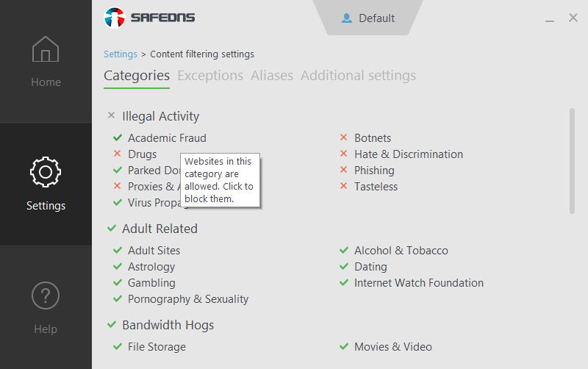Click the red X beside Botnets
The image size is (588, 369).
pyautogui.click(x=343, y=138)
